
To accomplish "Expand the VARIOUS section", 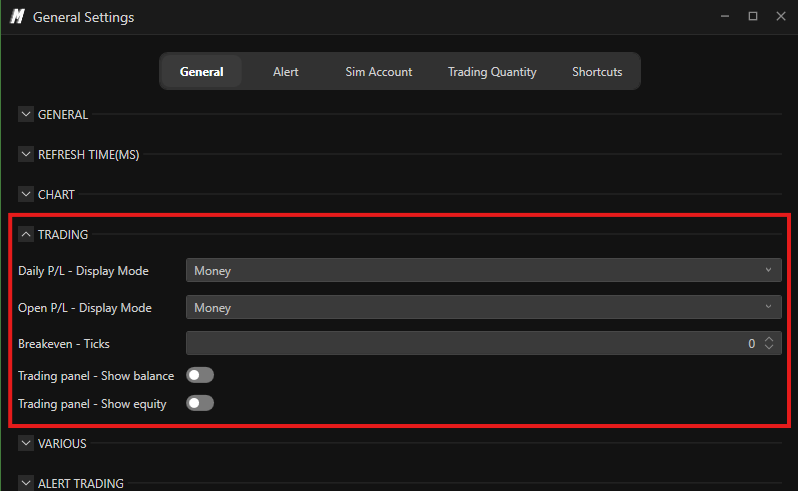I will point(26,444).
